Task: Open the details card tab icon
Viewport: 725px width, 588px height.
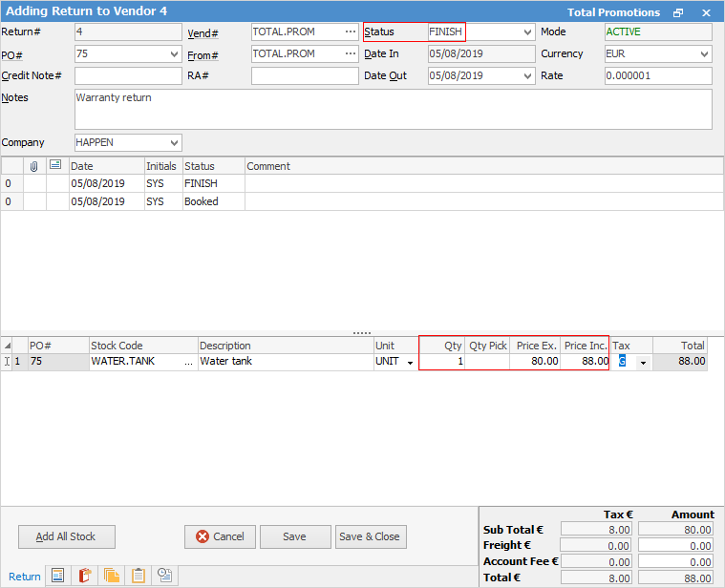Action: 58,576
